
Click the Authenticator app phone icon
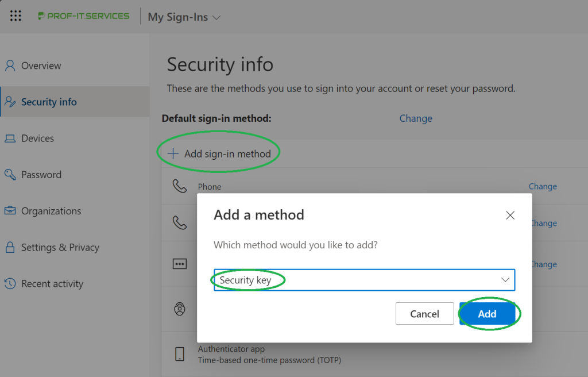point(180,353)
